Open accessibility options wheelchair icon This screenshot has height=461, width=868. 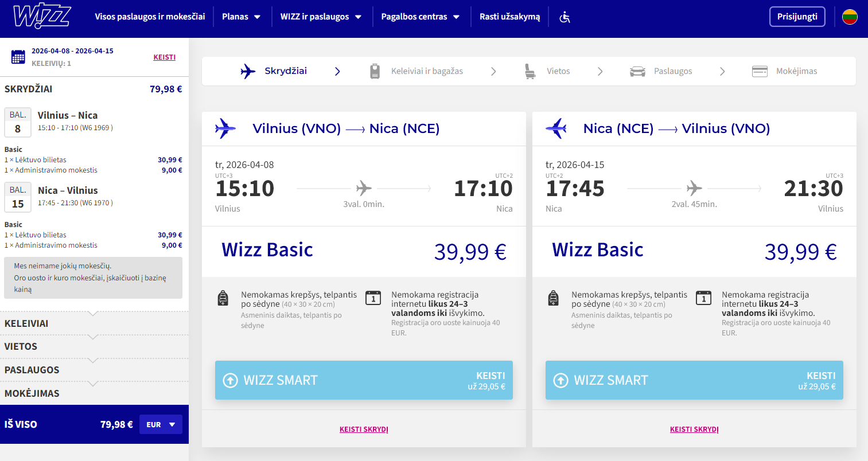point(565,17)
